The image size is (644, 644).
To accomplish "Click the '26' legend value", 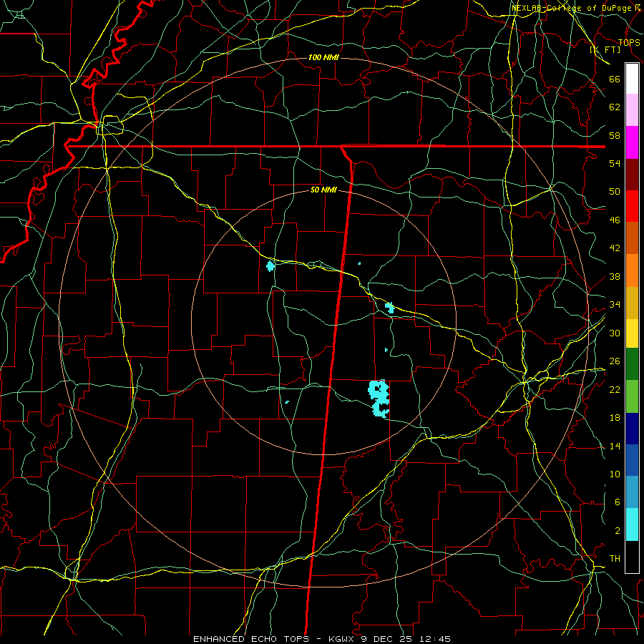I will point(615,361).
